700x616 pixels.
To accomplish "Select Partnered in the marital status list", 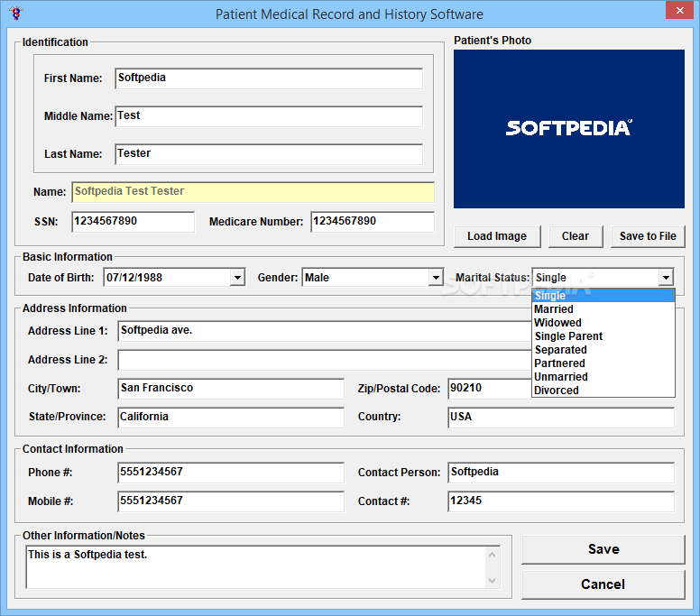I will coord(603,363).
